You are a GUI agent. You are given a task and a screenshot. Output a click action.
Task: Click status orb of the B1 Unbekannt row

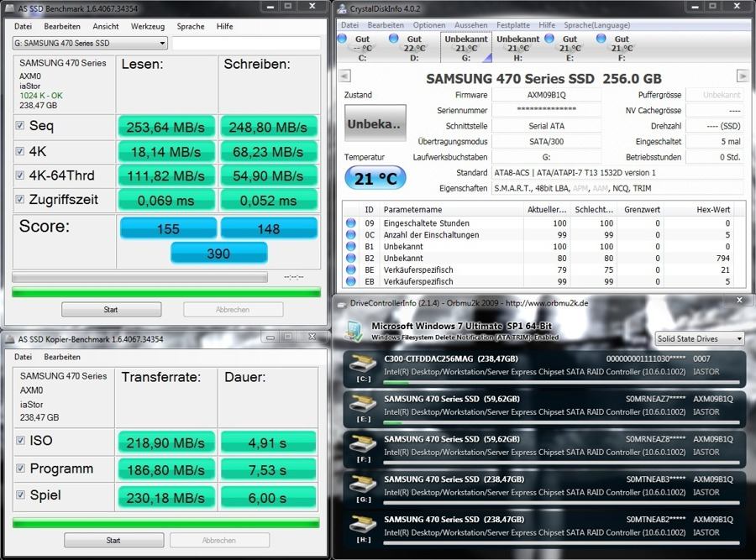(x=350, y=246)
